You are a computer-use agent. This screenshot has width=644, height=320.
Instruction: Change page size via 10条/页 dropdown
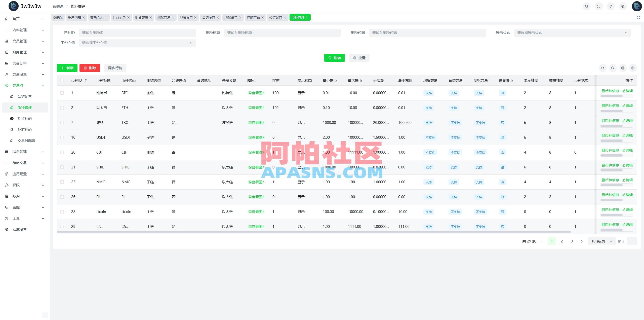click(x=601, y=241)
